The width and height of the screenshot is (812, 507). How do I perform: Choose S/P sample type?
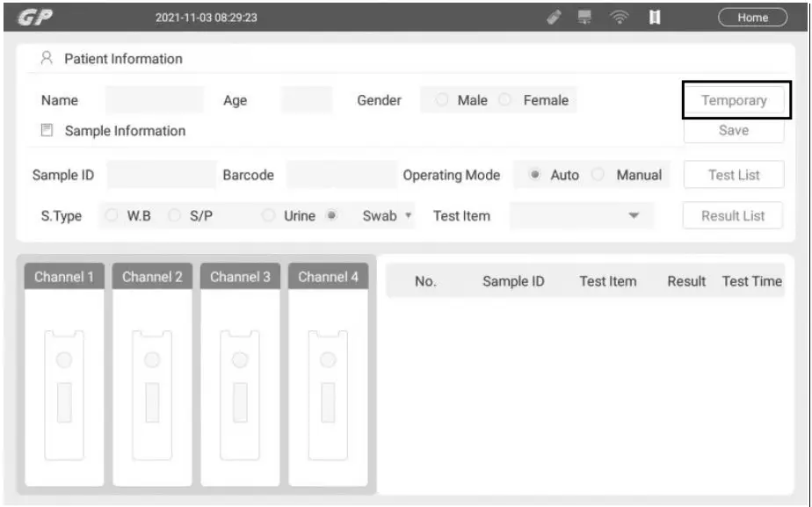click(x=175, y=215)
